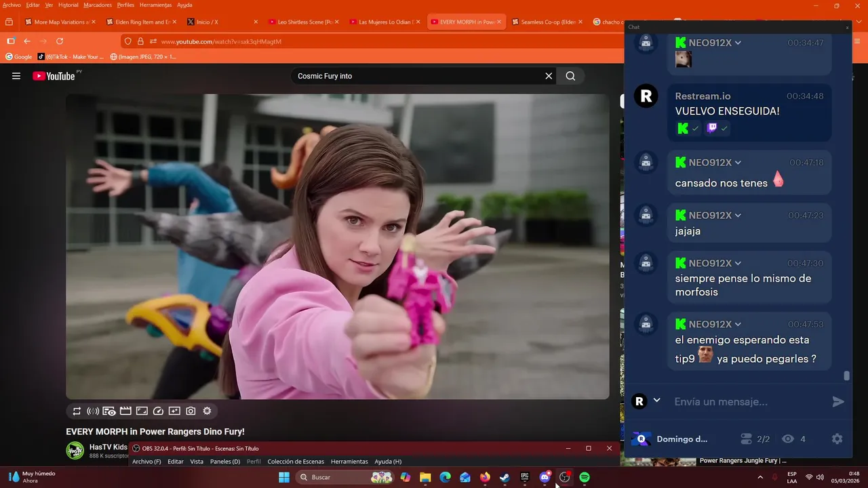Switch to the 'Inicio / X' tab
Image resolution: width=868 pixels, height=488 pixels.
pos(221,22)
